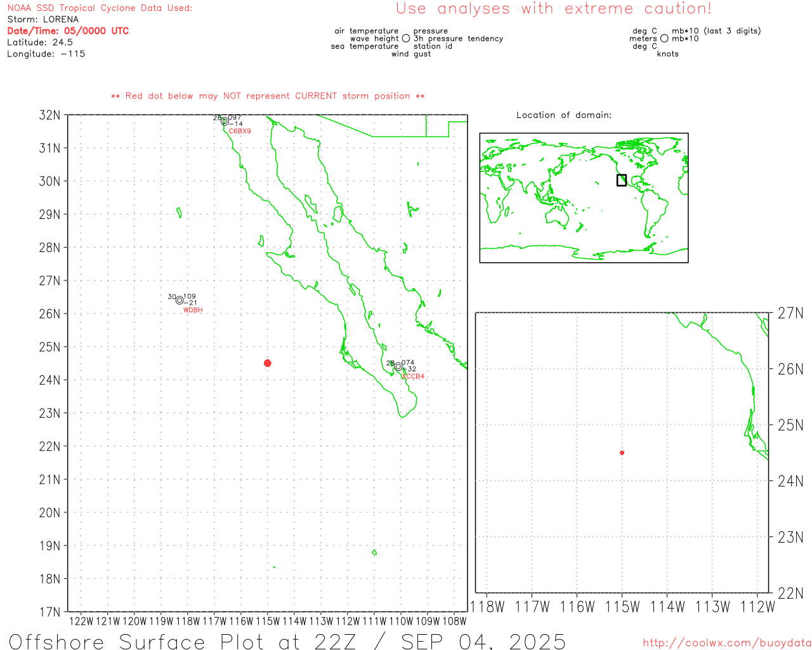Click the 'air temperature' legend label
This screenshot has height=650, width=812.
click(367, 31)
